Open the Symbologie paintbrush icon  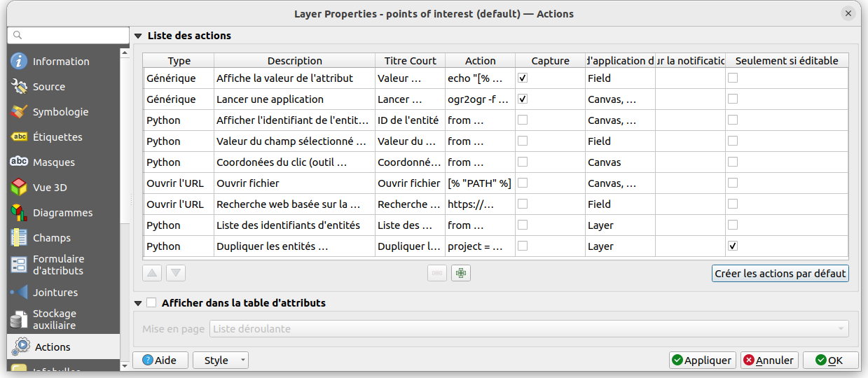[19, 111]
